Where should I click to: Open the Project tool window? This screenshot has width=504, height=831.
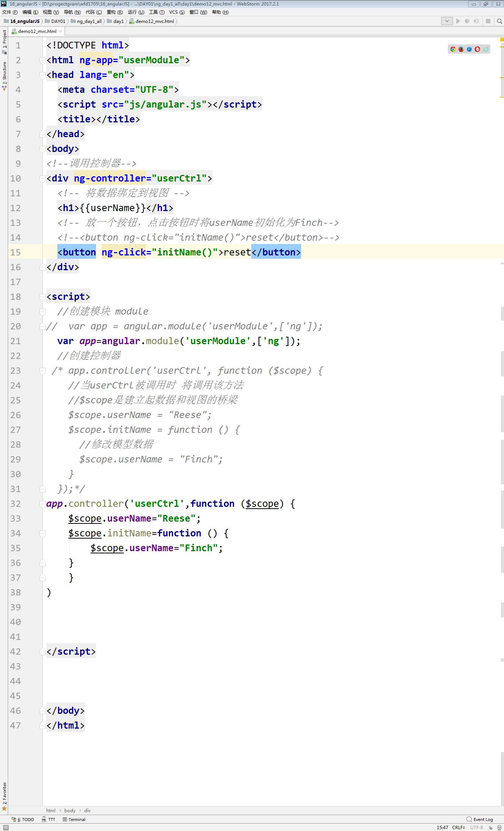(x=4, y=42)
